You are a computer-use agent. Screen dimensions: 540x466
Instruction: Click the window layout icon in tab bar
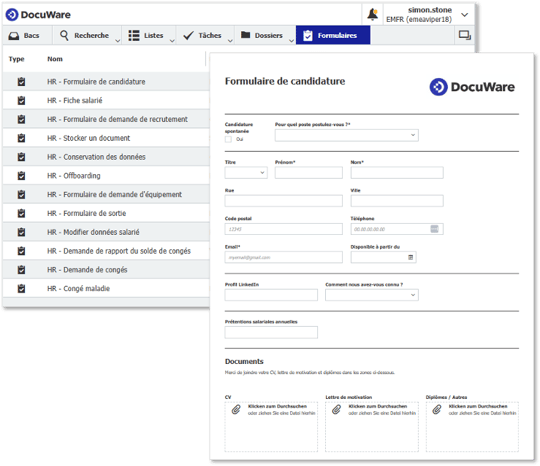pos(464,35)
